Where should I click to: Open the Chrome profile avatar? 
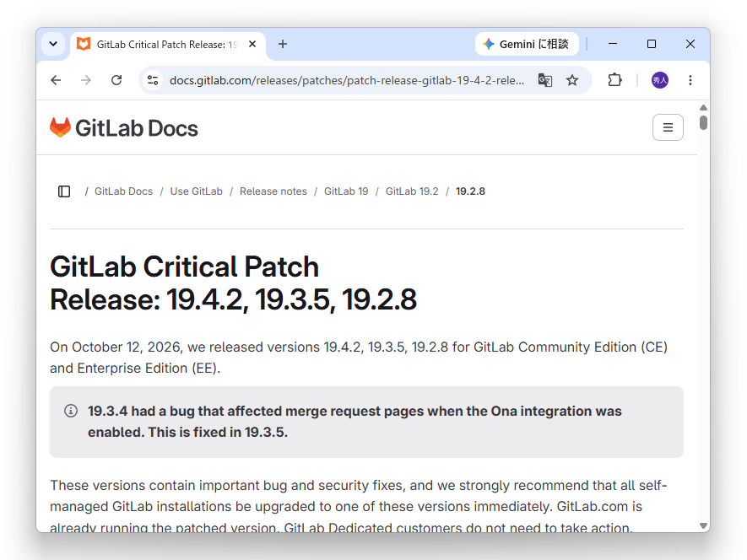click(660, 80)
